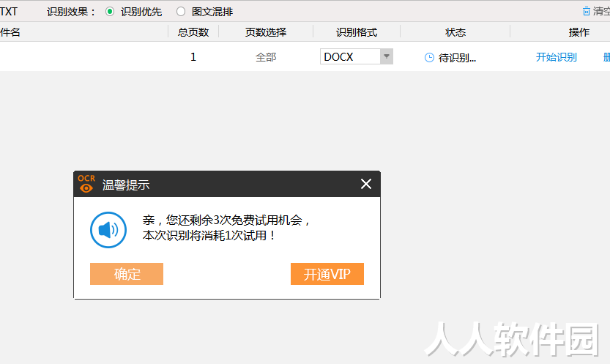Click the 页数选择 column header

[266, 32]
